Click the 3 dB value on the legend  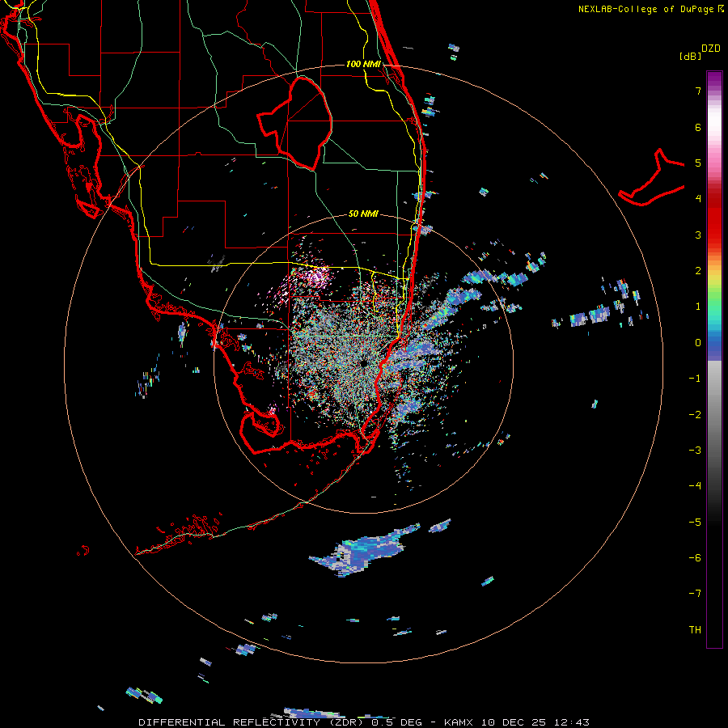[x=698, y=235]
